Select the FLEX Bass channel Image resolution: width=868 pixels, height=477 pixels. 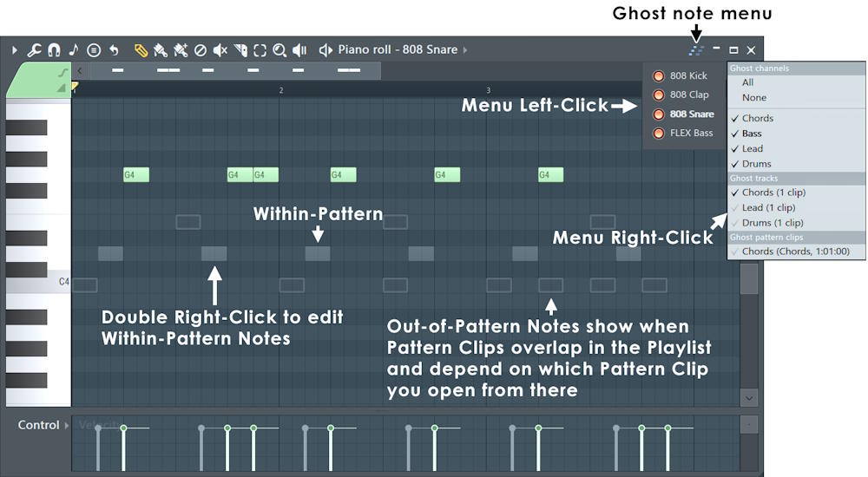pos(691,133)
